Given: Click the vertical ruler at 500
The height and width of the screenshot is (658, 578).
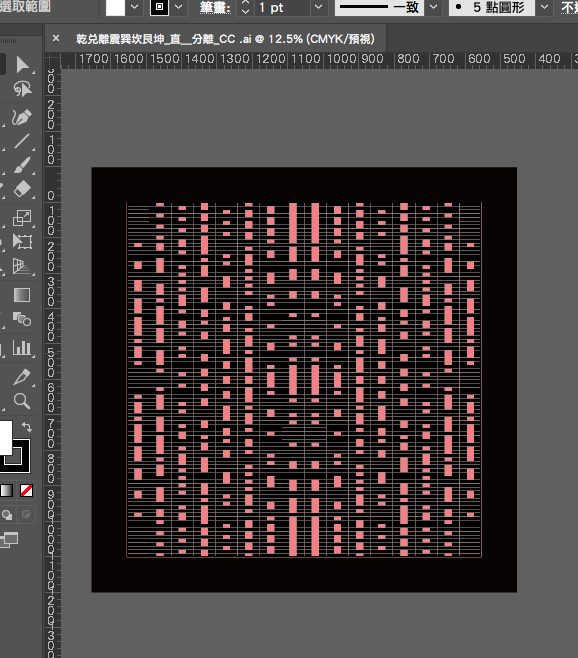Looking at the screenshot, I should coord(51,363).
